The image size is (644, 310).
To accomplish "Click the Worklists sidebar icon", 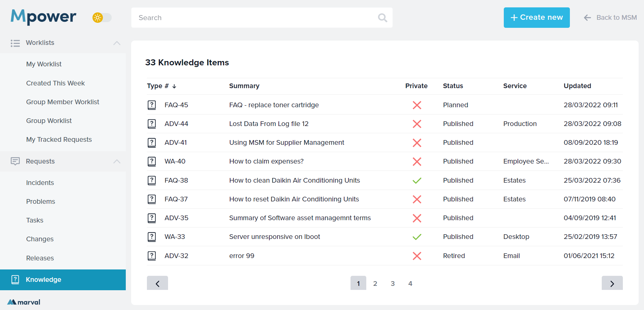I will 15,43.
